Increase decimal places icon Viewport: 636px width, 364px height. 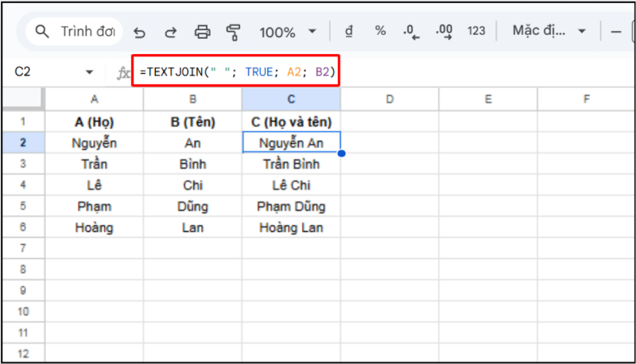pos(444,32)
